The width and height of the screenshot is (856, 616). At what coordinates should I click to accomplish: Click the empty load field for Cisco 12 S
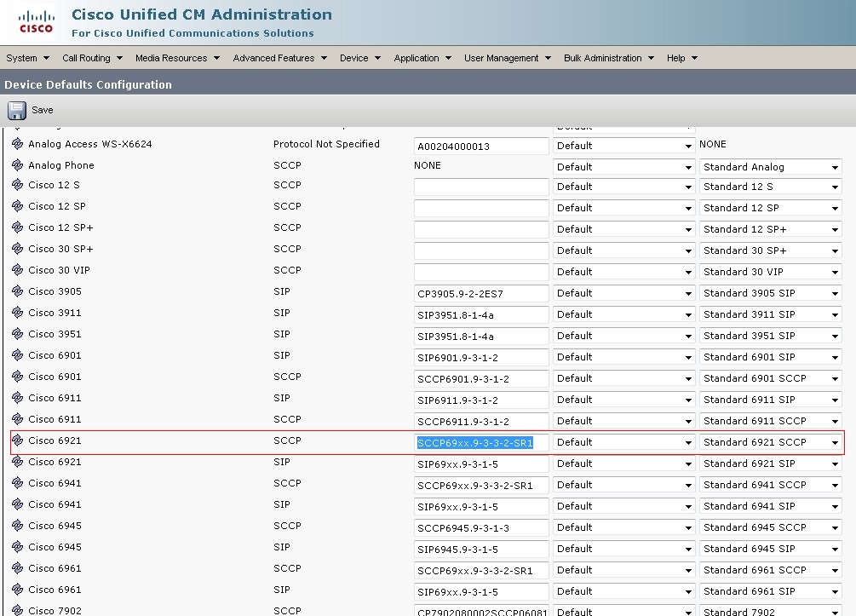click(481, 187)
